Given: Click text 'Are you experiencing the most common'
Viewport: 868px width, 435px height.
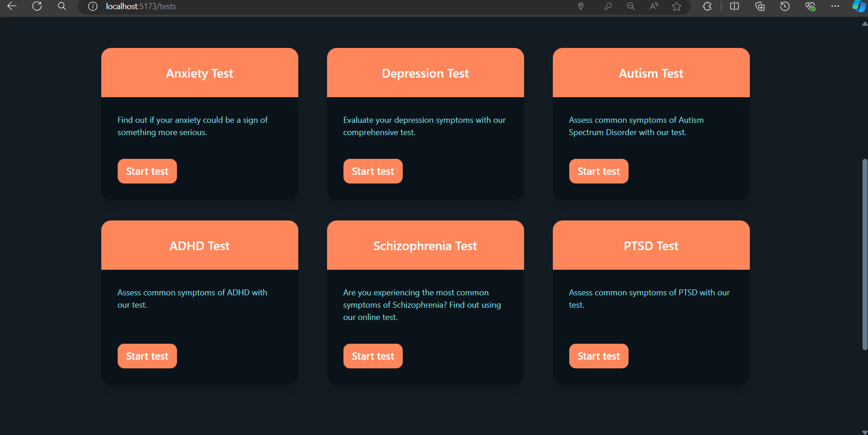Looking at the screenshot, I should (416, 293).
